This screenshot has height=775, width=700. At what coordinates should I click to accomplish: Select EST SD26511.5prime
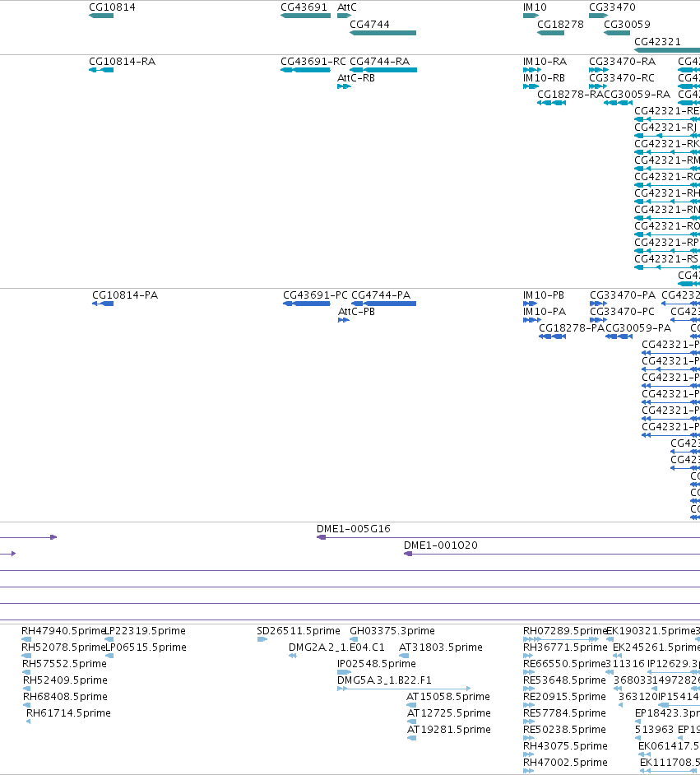coord(299,631)
